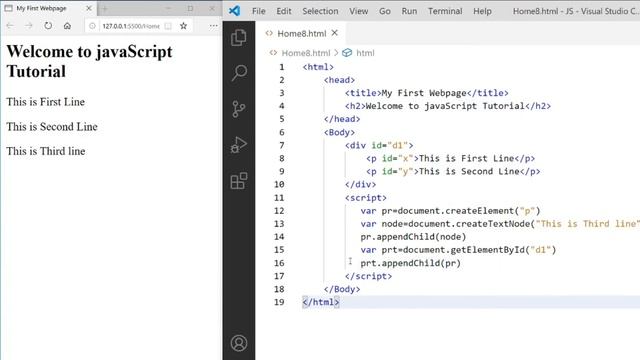Click "This is Third line" on webpage
This screenshot has width=640, height=360.
46,151
